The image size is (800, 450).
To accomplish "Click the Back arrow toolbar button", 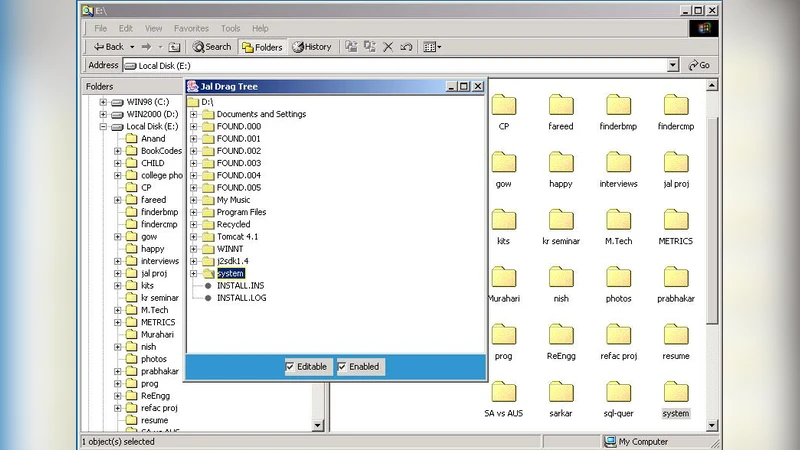I will [108, 47].
